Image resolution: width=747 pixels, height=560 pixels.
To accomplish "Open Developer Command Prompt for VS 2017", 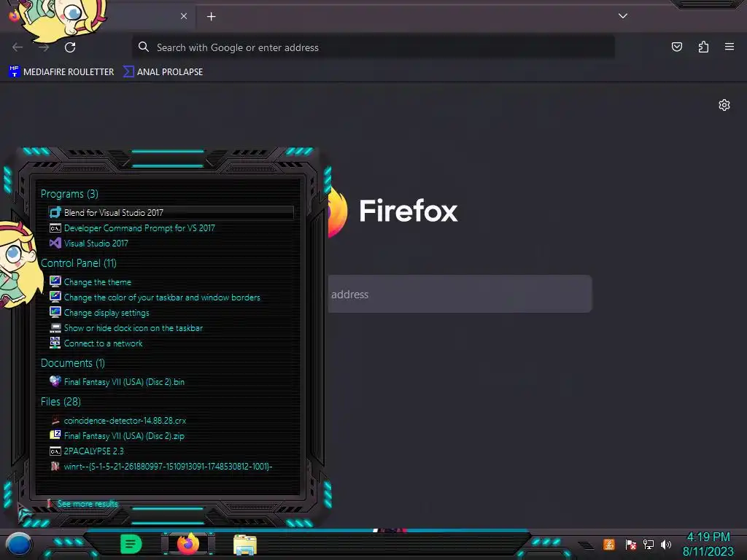I will point(139,228).
